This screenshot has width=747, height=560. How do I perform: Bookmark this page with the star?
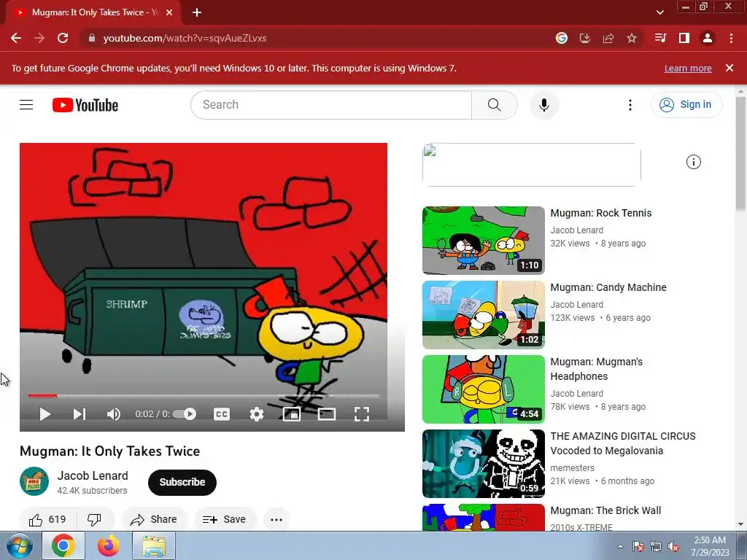coord(632,38)
